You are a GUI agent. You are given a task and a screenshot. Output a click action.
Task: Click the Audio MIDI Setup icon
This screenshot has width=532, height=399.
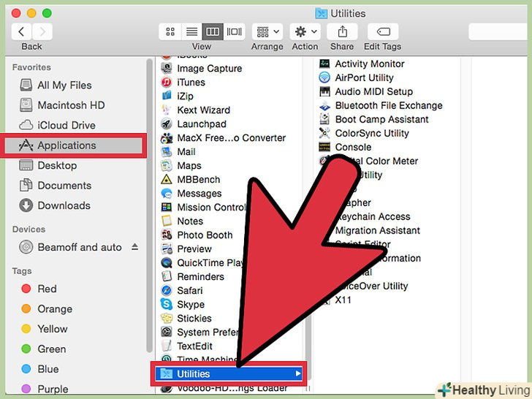[x=324, y=91]
